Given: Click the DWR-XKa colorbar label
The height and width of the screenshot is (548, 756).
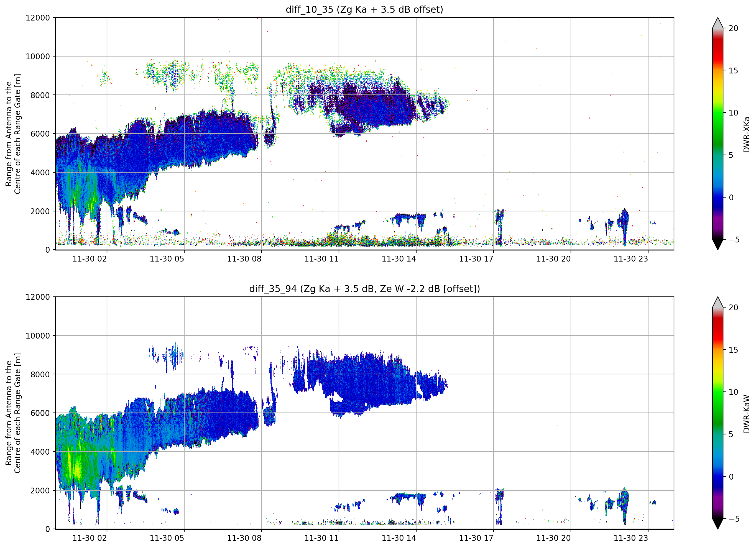Looking at the screenshot, I should tap(746, 134).
